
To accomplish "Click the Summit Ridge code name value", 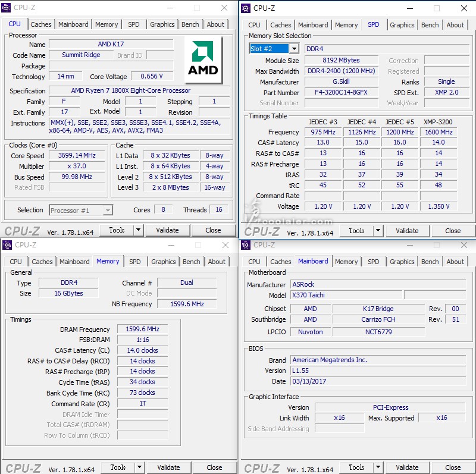I will pyautogui.click(x=81, y=55).
